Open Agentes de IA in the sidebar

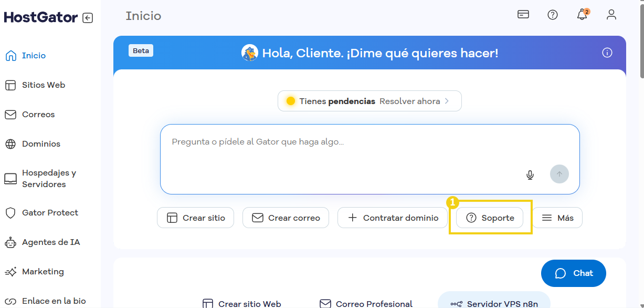tap(50, 242)
